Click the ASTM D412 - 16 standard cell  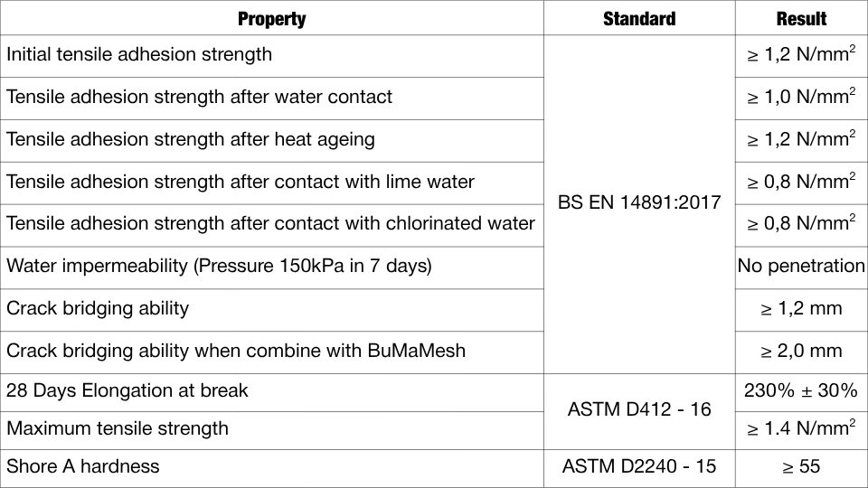point(639,410)
